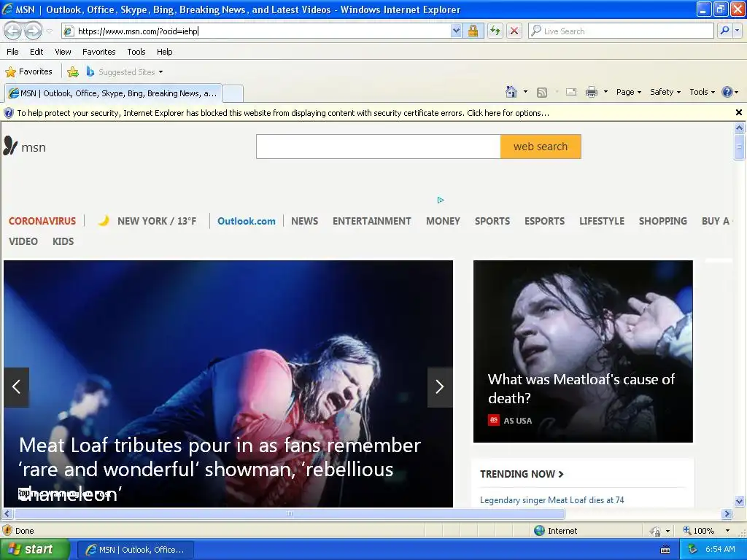The image size is (747, 560).
Task: Open the ENTERTAINMENT section
Action: click(x=371, y=221)
